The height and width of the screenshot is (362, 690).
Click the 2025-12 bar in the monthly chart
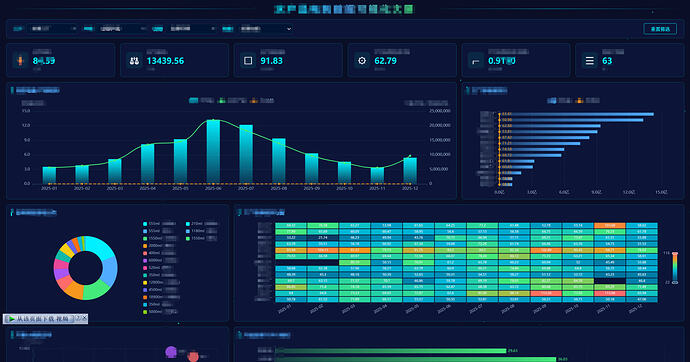click(410, 171)
